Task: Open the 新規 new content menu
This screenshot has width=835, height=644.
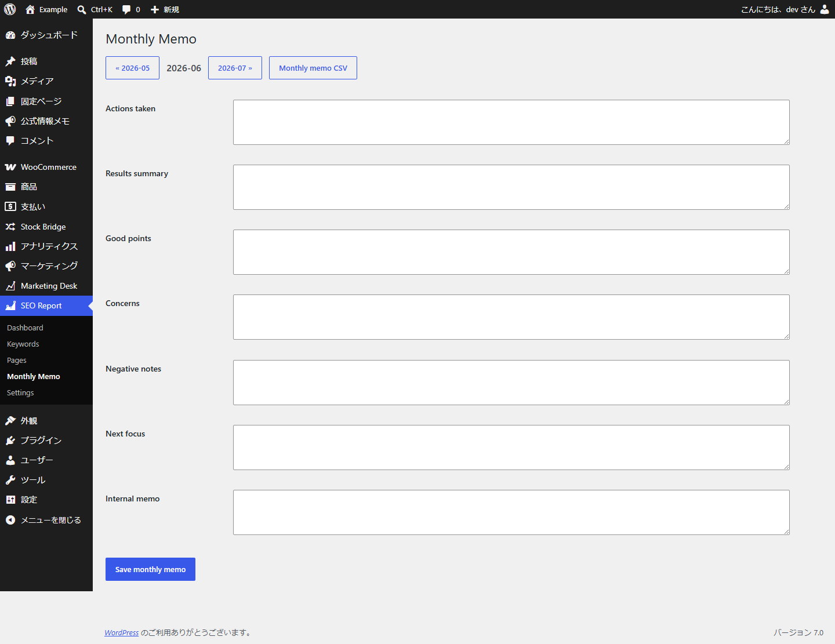Action: 165,9
